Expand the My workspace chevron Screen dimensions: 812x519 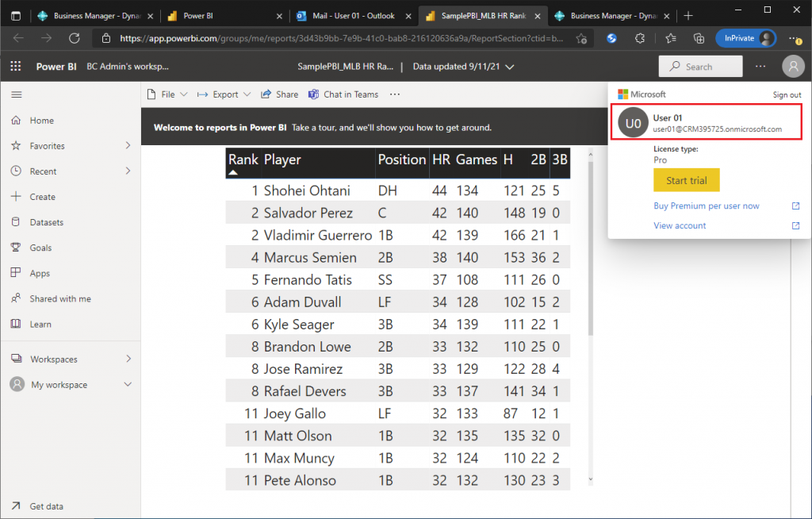[128, 385]
